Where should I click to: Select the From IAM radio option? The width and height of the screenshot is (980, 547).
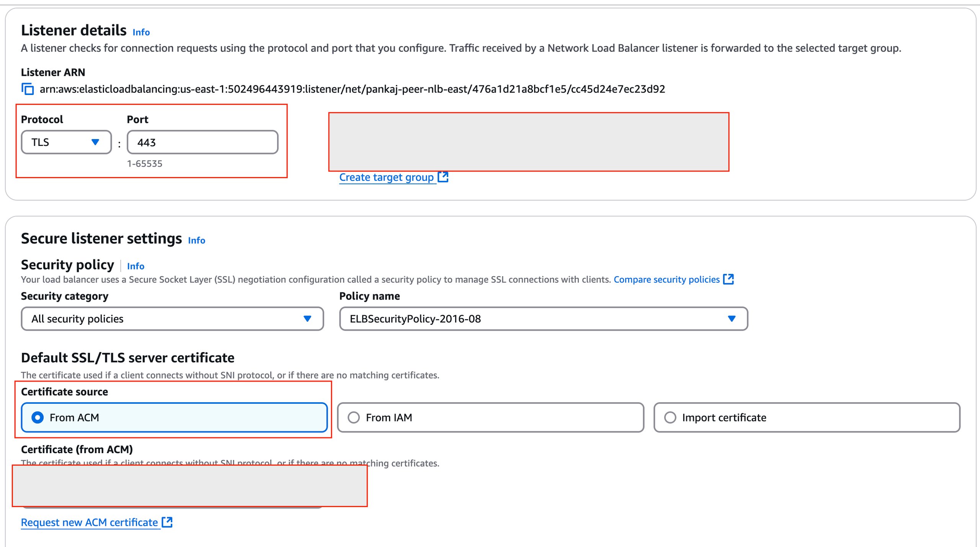pos(354,417)
